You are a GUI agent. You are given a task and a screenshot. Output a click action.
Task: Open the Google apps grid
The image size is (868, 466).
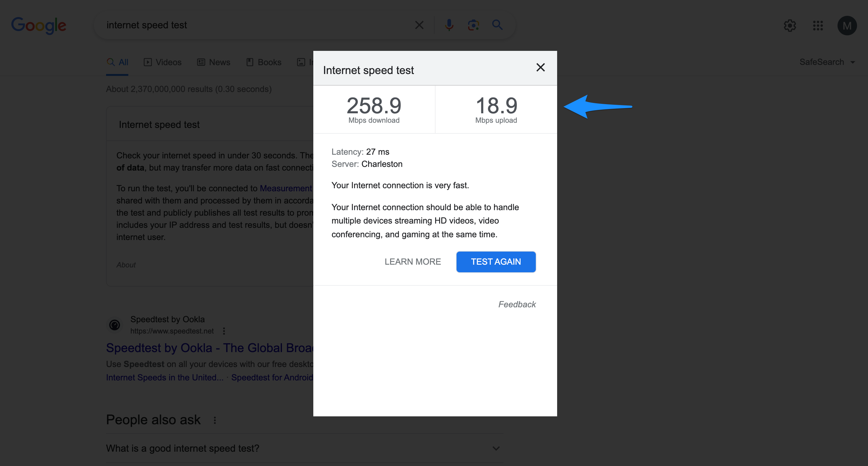coord(818,26)
